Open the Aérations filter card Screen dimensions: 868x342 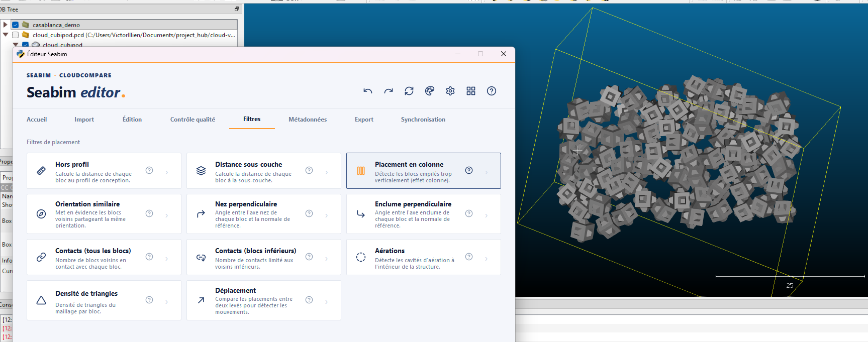click(x=424, y=257)
